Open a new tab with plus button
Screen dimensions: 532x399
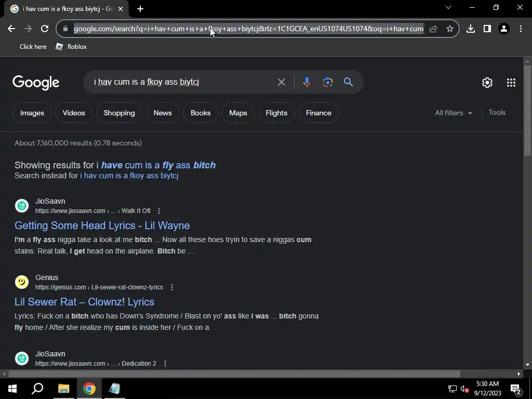(140, 9)
